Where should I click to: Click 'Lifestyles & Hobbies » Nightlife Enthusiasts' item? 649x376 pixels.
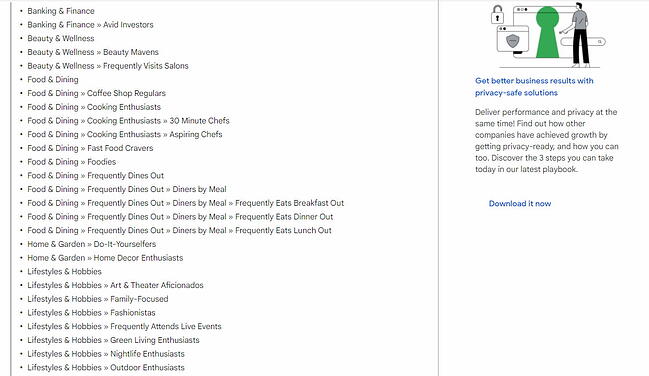click(106, 354)
